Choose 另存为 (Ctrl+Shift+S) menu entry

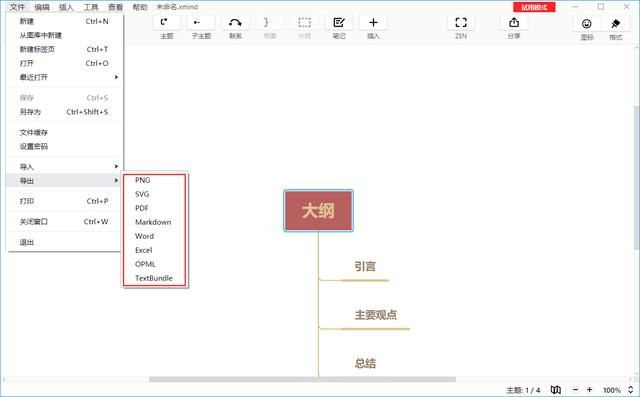[64, 112]
